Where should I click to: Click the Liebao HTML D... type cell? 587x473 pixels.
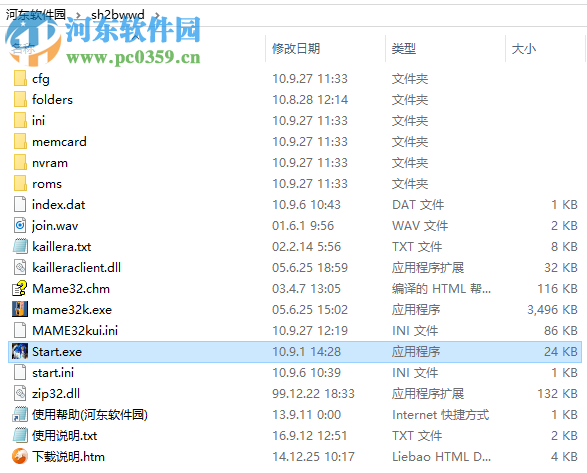[x=441, y=456]
